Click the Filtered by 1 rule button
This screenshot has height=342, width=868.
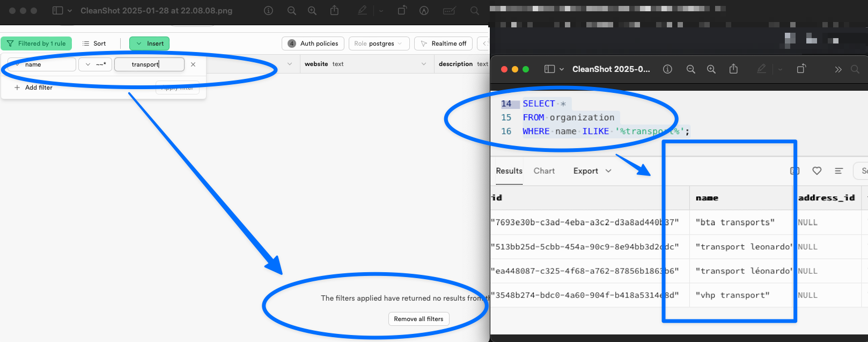(x=36, y=43)
